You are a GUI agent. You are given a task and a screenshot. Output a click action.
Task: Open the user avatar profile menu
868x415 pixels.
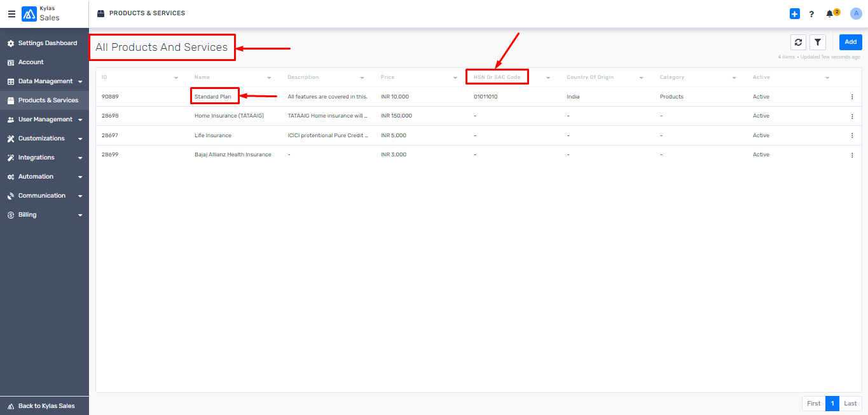[856, 13]
